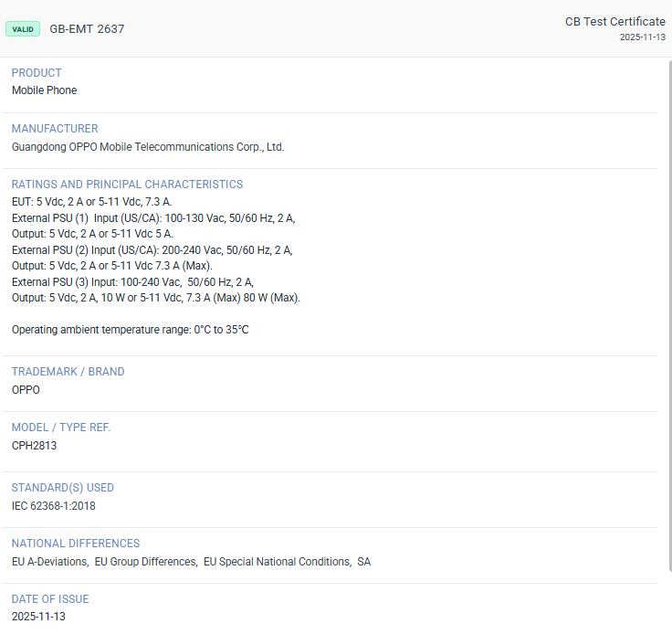Select Guangdong OPPO Mobile Telecommunications manufacturer name
The image size is (672, 634).
click(x=148, y=146)
